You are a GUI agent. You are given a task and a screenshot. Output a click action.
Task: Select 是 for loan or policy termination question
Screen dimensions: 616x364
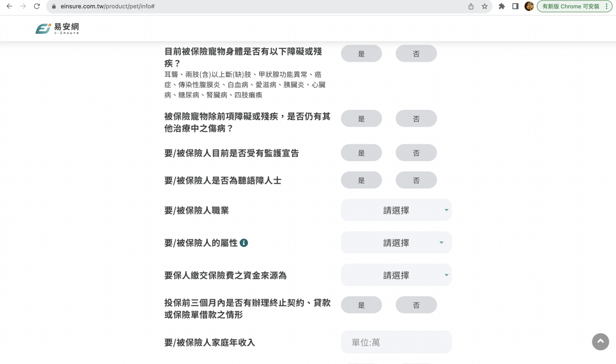[361, 304]
